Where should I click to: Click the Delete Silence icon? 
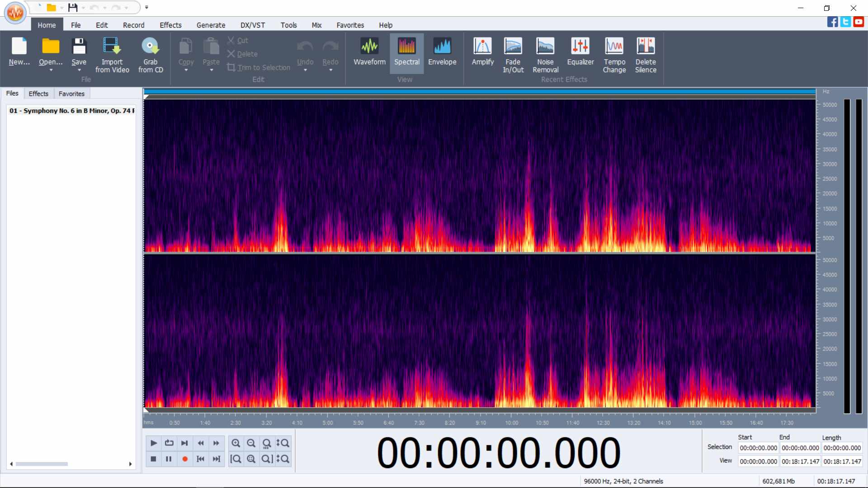point(645,46)
